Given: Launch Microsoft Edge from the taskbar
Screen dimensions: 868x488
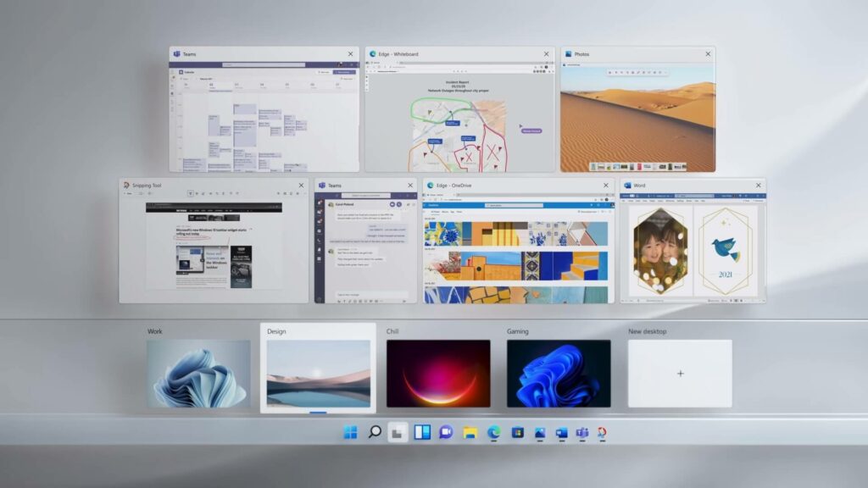Looking at the screenshot, I should point(494,433).
